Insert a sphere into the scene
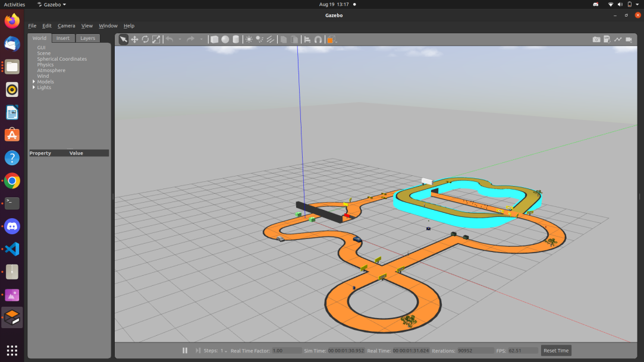Viewport: 644px width, 362px height. click(x=226, y=39)
